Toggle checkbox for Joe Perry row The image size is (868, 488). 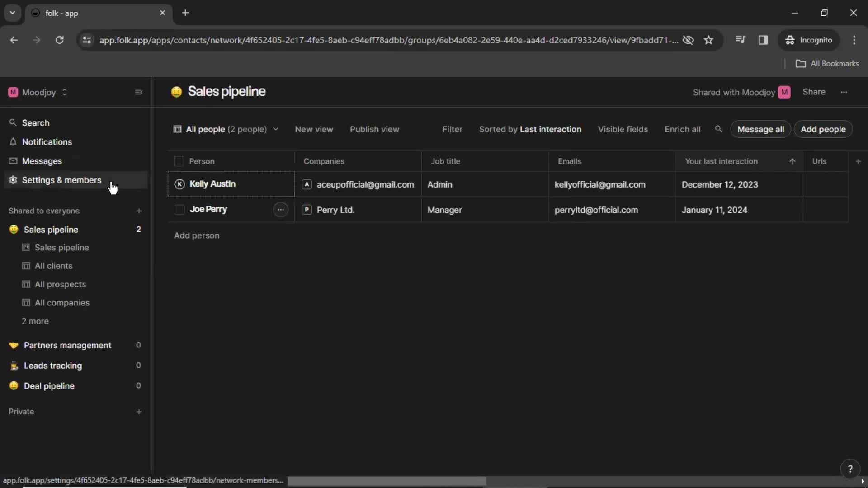tap(179, 209)
